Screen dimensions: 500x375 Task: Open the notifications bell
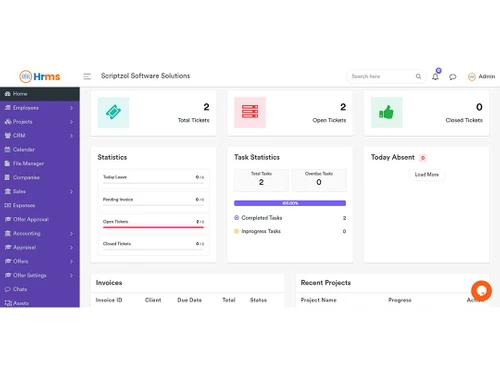[435, 77]
